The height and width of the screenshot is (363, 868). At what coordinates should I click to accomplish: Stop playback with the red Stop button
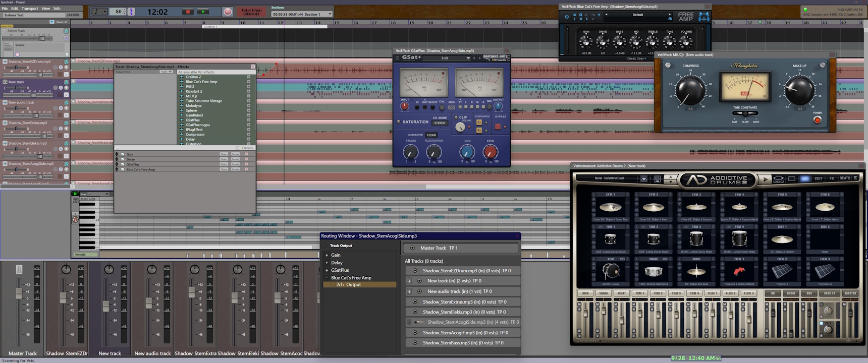pyautogui.click(x=188, y=12)
